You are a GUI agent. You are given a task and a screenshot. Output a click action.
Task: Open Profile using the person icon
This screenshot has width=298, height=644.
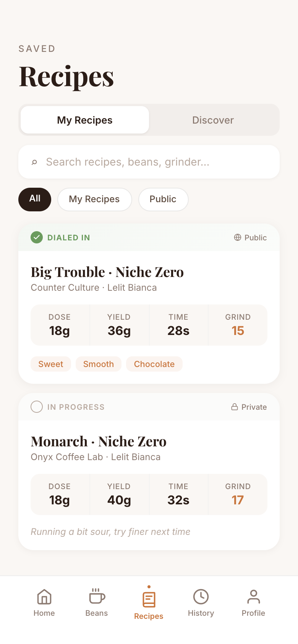click(x=253, y=596)
